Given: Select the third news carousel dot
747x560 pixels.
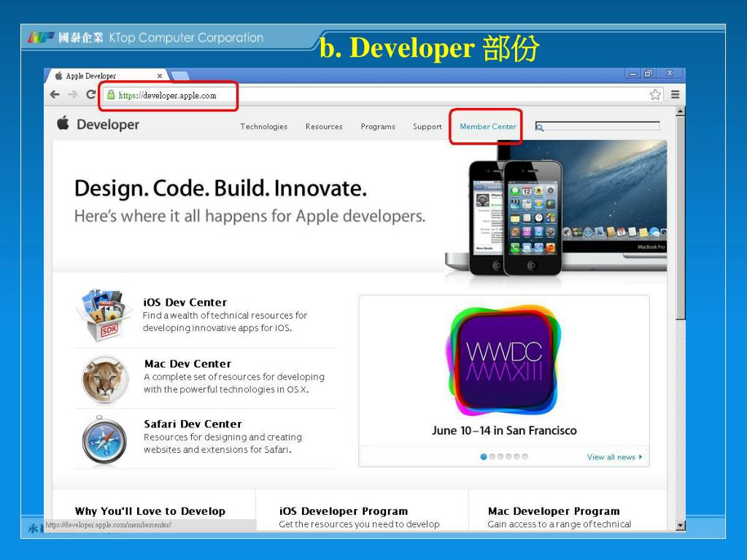Looking at the screenshot, I should coord(500,456).
